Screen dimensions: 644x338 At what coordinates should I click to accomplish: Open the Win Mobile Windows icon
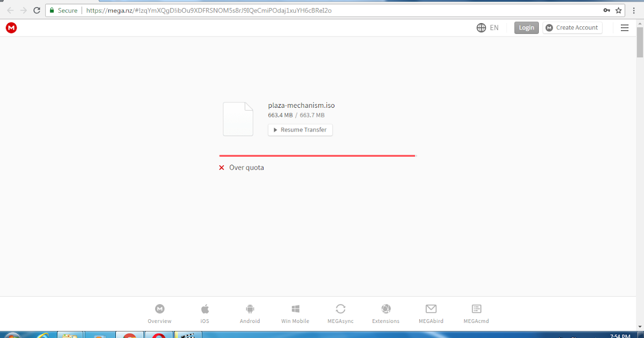[295, 309]
